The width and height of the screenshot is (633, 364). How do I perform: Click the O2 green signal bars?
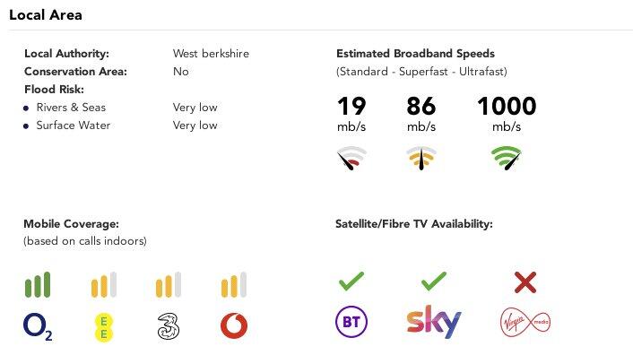(39, 285)
